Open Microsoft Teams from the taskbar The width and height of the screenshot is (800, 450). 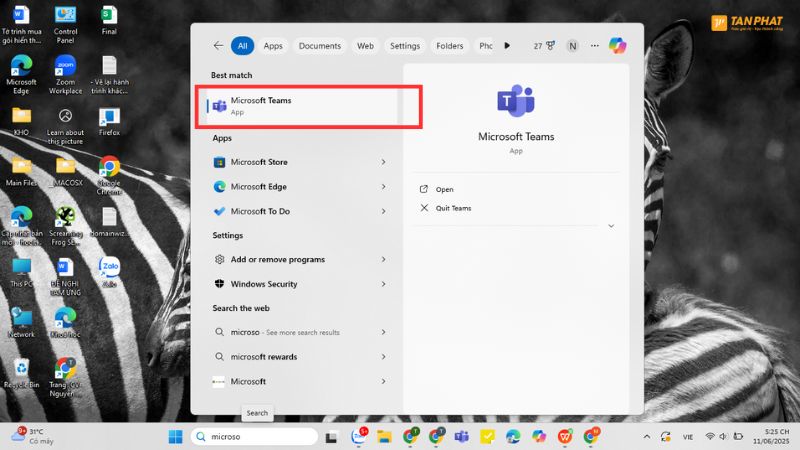462,437
